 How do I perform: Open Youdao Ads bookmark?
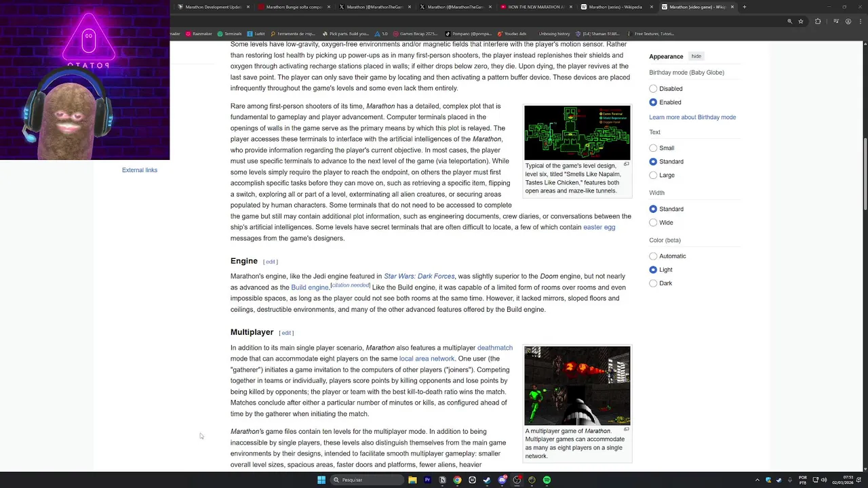[x=512, y=33]
